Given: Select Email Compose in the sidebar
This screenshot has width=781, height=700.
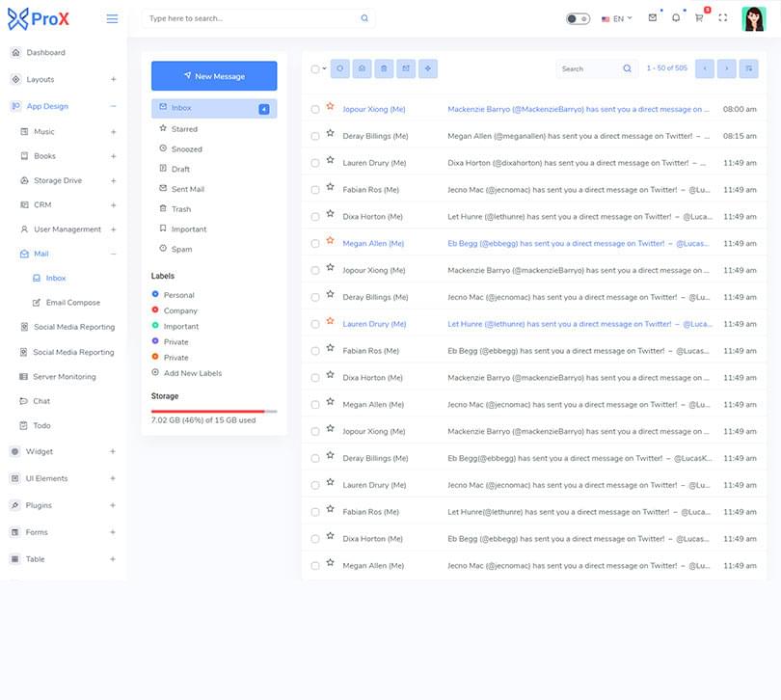Looking at the screenshot, I should point(72,303).
